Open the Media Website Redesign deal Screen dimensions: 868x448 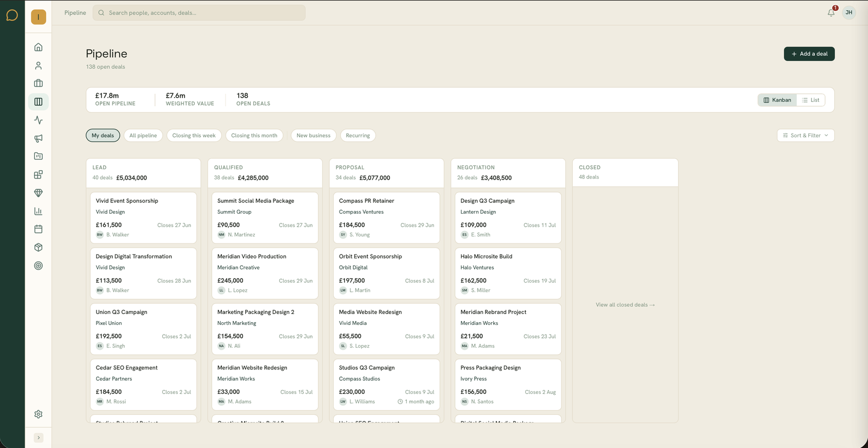point(386,329)
